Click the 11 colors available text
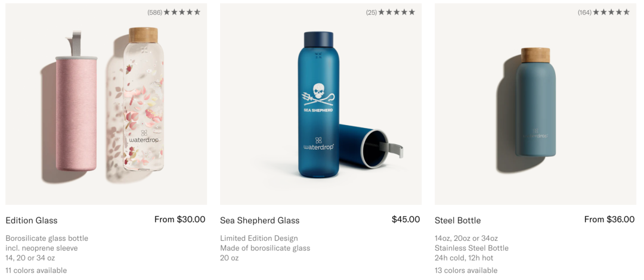Image resolution: width=644 pixels, height=280 pixels. (x=36, y=270)
